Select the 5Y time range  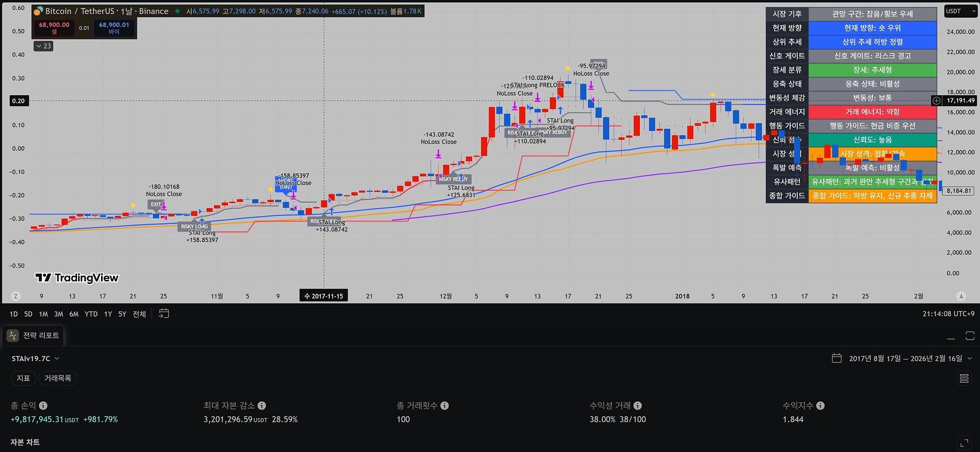coord(122,314)
